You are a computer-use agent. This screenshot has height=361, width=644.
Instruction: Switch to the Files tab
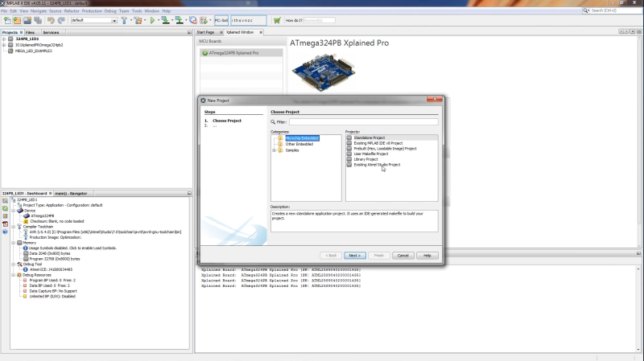(30, 32)
